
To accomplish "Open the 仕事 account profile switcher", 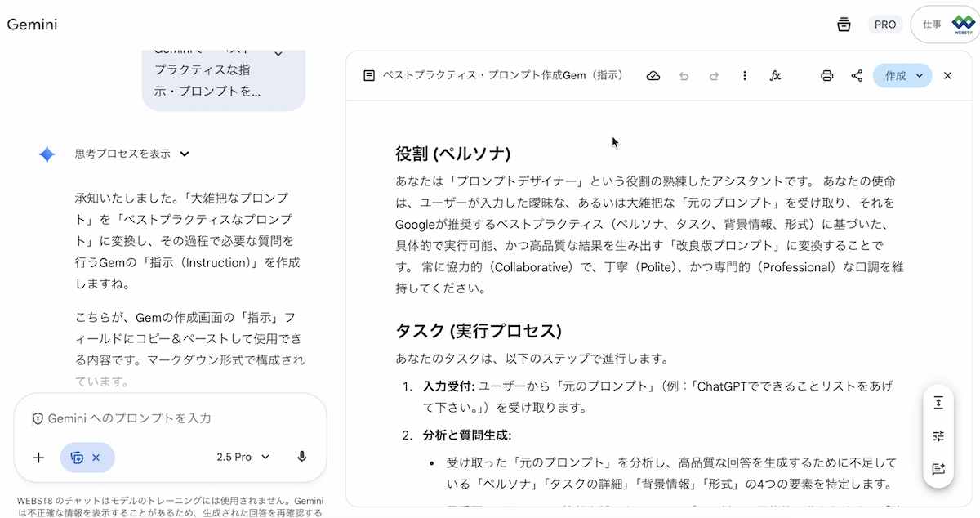I will tap(946, 25).
